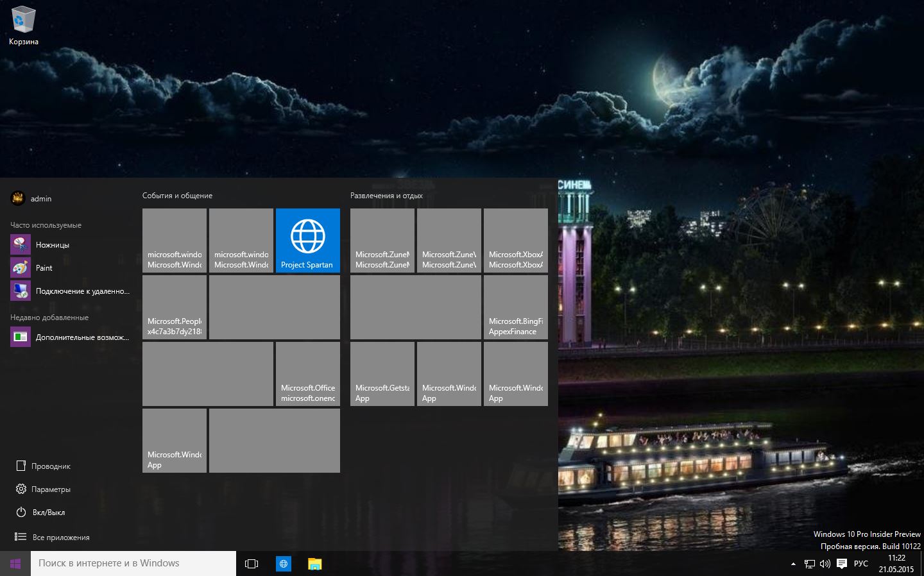The image size is (924, 576).
Task: Open Recycle Bin (Корзина) on desktop
Action: tap(24, 26)
